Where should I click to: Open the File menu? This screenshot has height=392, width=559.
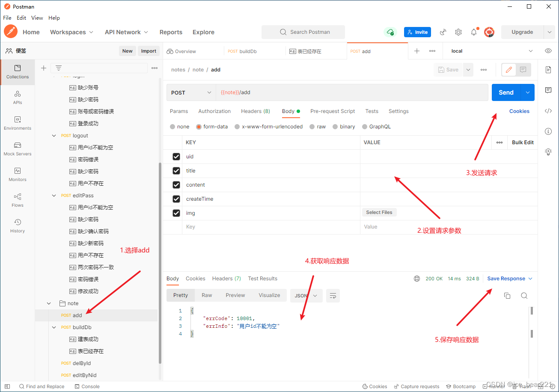7,18
